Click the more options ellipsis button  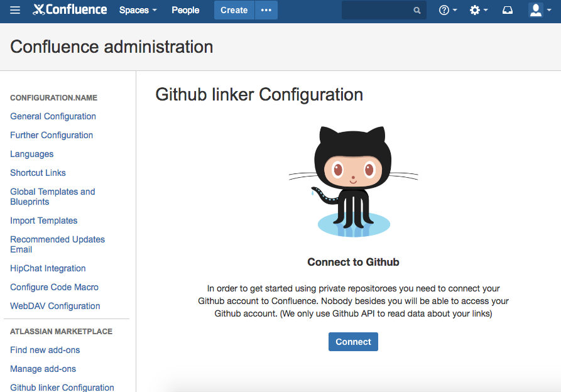tap(266, 10)
